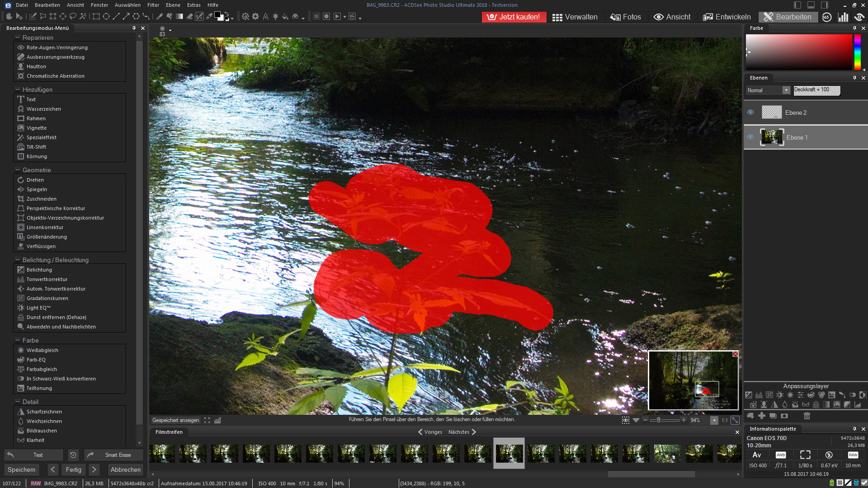Choose the eyedropper color picker tool
This screenshot has height=488, width=868.
(209, 17)
